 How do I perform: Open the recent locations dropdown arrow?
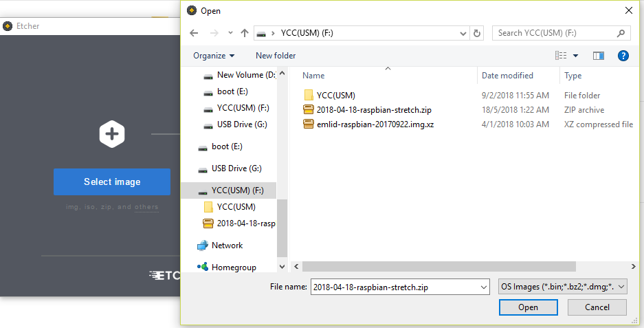point(230,33)
